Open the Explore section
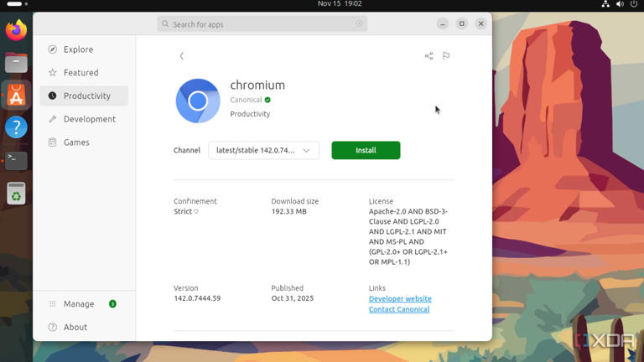Screen dimensions: 644x362 pyautogui.click(x=84, y=49)
